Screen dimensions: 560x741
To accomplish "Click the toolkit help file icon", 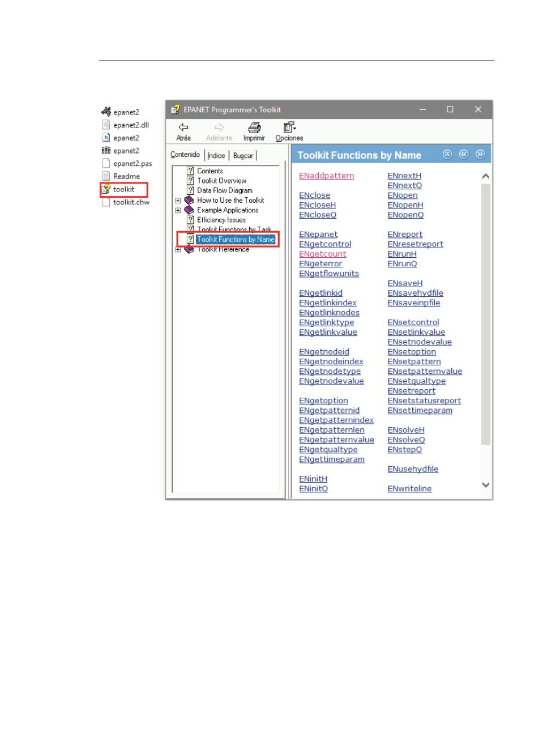I will tap(106, 189).
